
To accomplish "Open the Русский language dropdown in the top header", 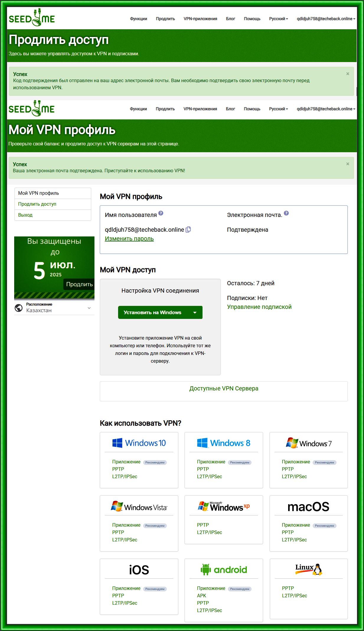I will 278,19.
